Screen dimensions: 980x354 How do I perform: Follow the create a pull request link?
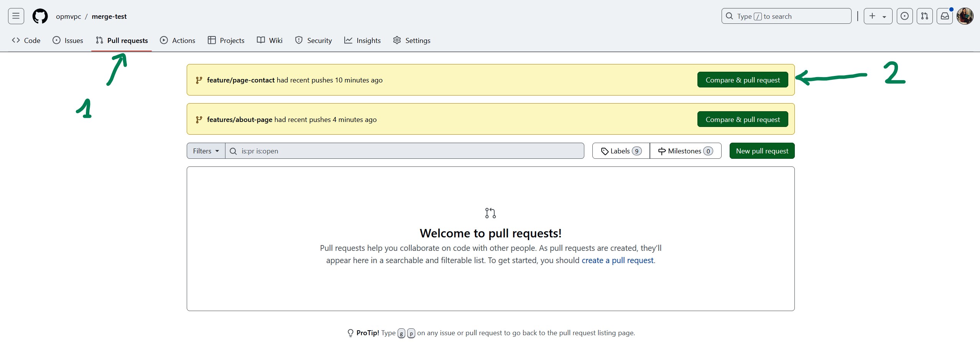(617, 260)
